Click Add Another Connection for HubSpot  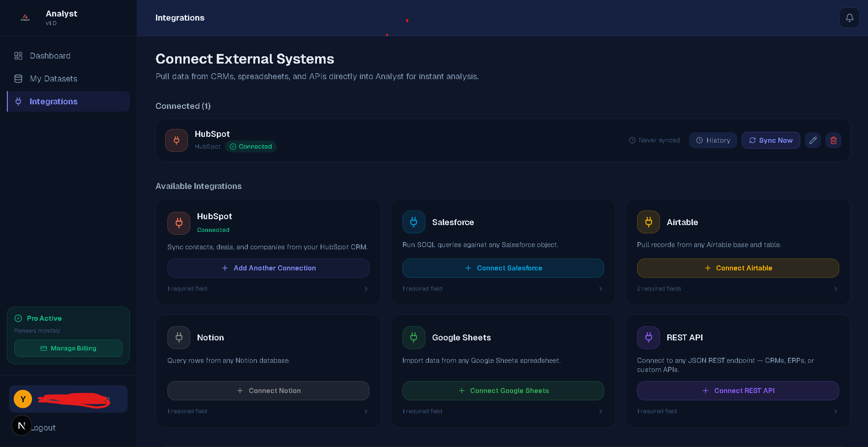[x=268, y=268]
